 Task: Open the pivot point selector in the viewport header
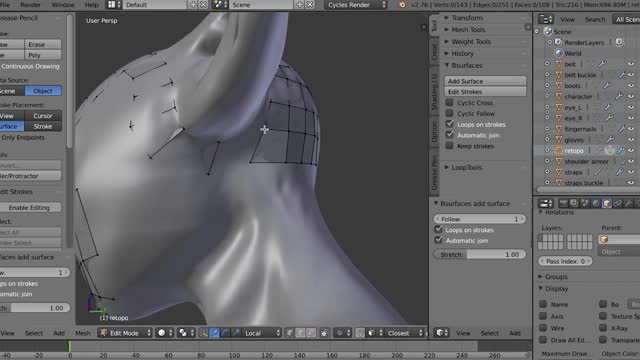pyautogui.click(x=187, y=333)
